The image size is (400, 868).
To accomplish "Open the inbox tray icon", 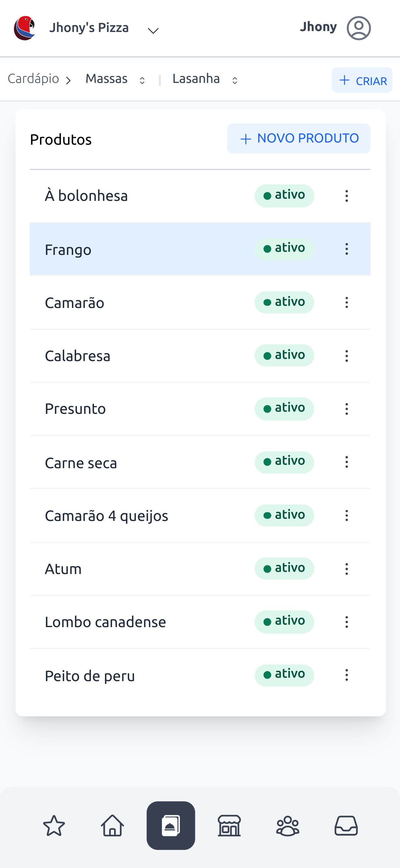I will 346,825.
